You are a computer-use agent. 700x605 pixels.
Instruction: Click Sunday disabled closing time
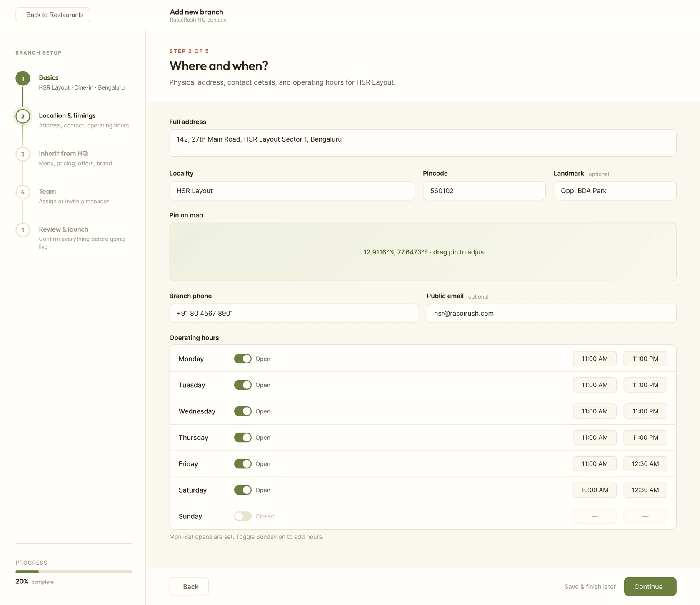(x=645, y=516)
